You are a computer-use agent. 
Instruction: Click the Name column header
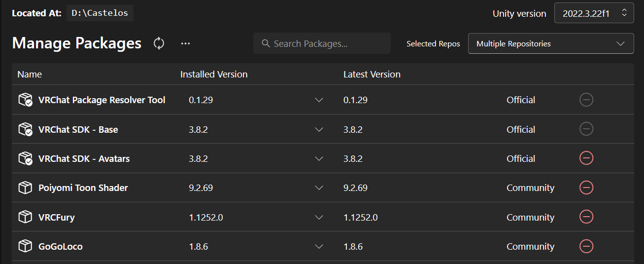(30, 75)
